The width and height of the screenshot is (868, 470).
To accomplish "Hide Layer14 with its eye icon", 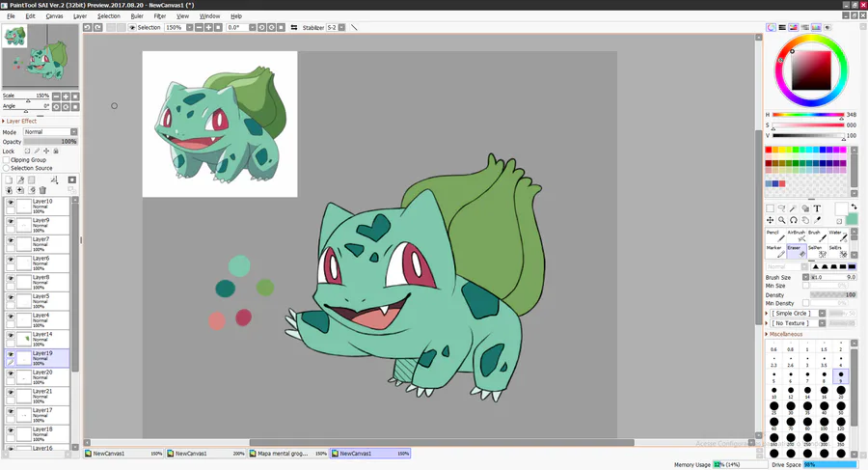I will coord(11,336).
